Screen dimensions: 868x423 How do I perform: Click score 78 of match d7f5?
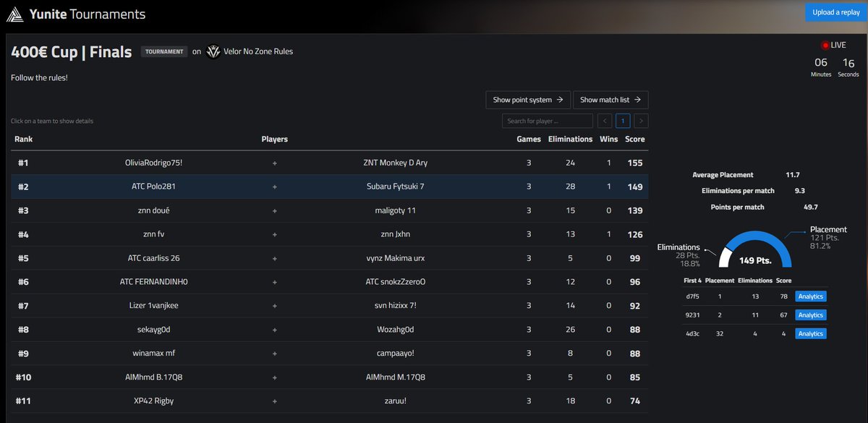[x=783, y=296]
